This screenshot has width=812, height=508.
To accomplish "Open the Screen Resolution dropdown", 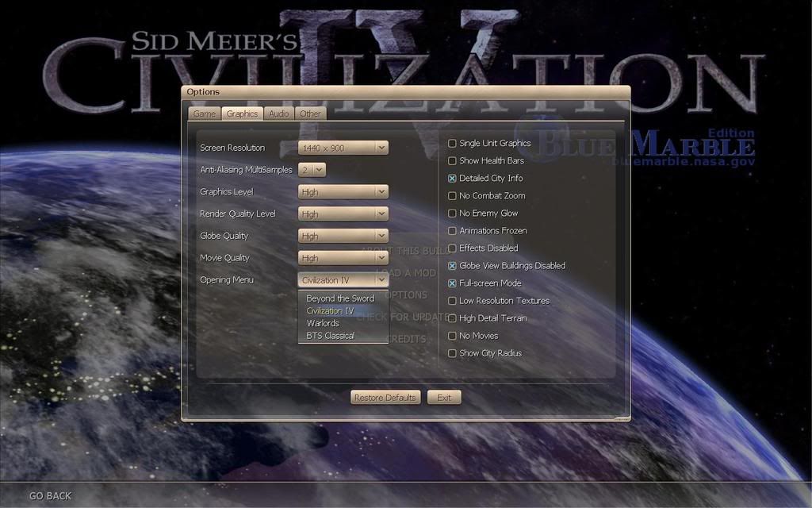I will [343, 148].
